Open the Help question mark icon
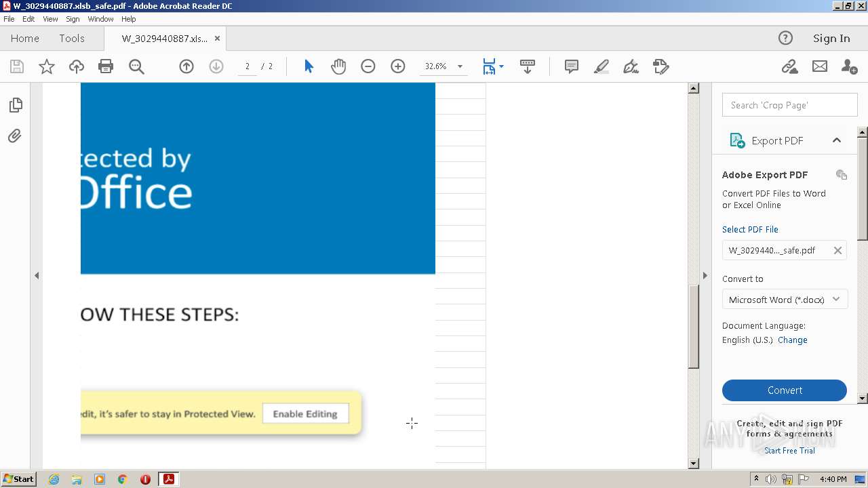 [785, 38]
